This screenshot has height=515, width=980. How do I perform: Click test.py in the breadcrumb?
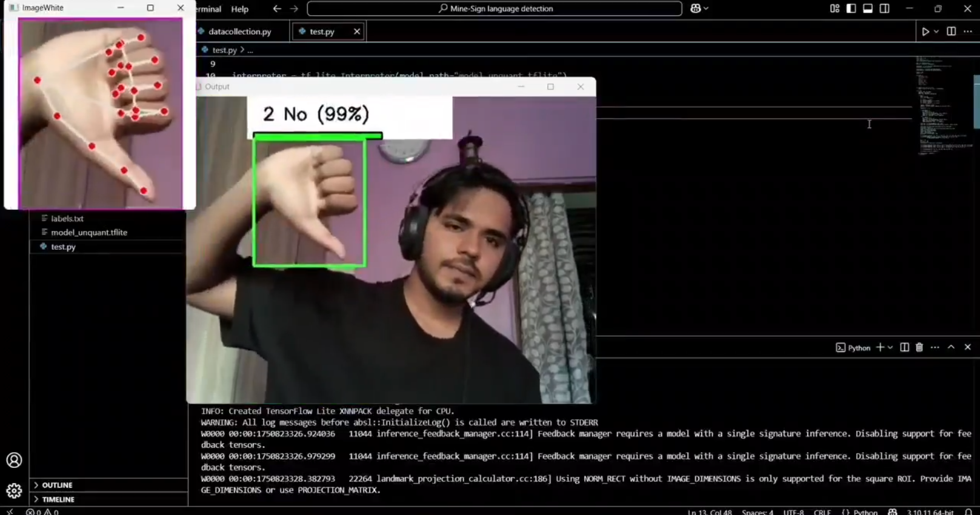224,50
